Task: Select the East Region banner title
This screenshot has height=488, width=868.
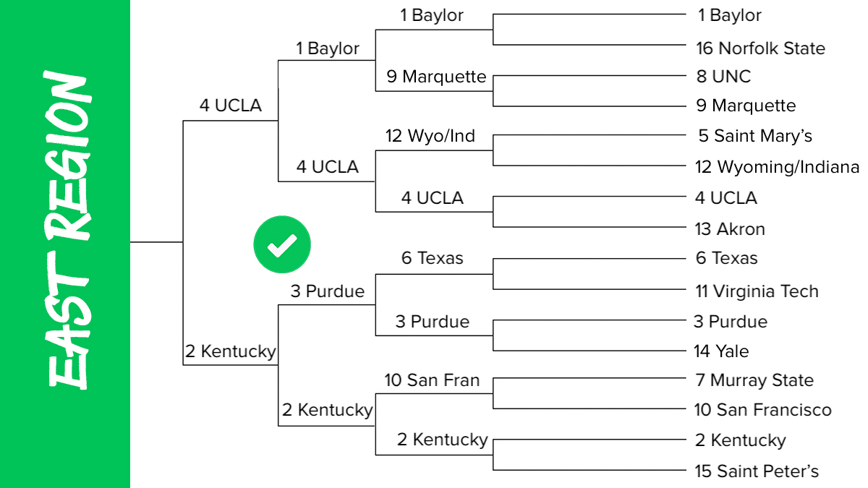Action: pyautogui.click(x=66, y=231)
